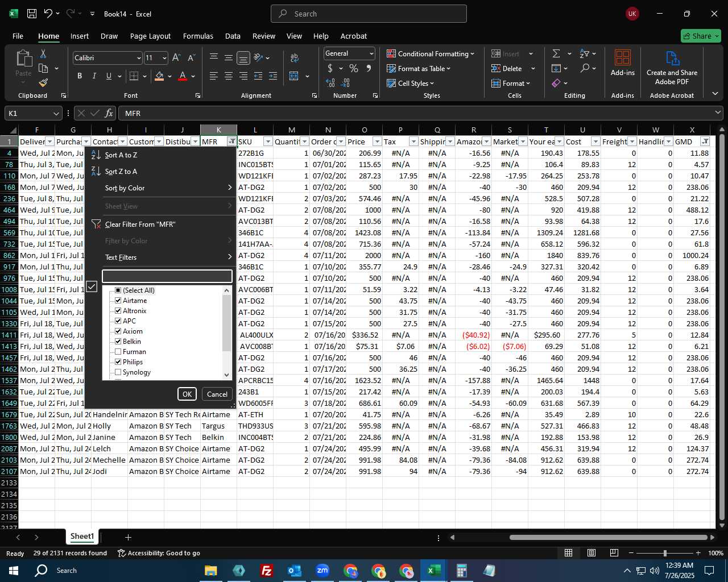Screen dimensions: 728x582
Task: Click the Font Color swatch button
Action: pos(183,76)
